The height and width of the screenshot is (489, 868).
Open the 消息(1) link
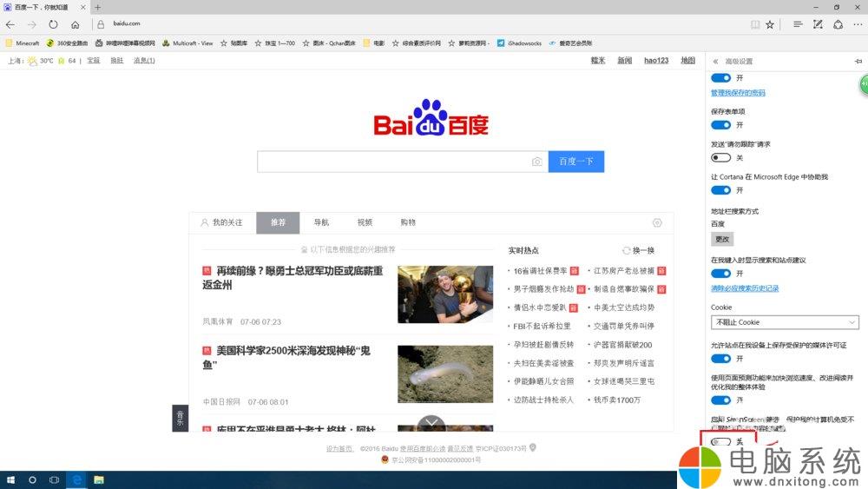click(x=144, y=60)
